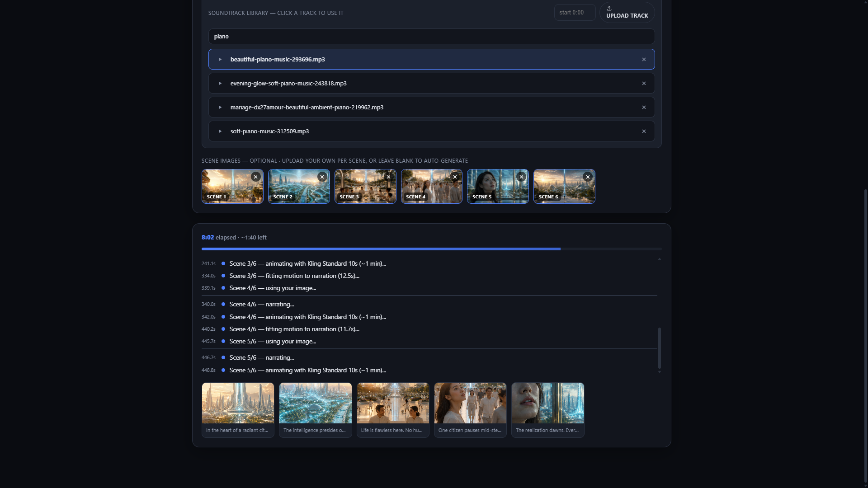
Task: Click log line 'Scene 5/6 — narrating...'
Action: coord(262,357)
